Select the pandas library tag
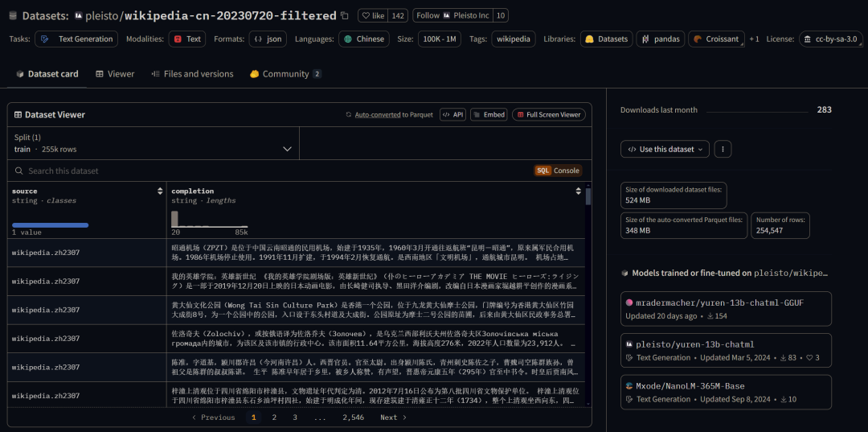This screenshot has height=432, width=868. coord(661,39)
